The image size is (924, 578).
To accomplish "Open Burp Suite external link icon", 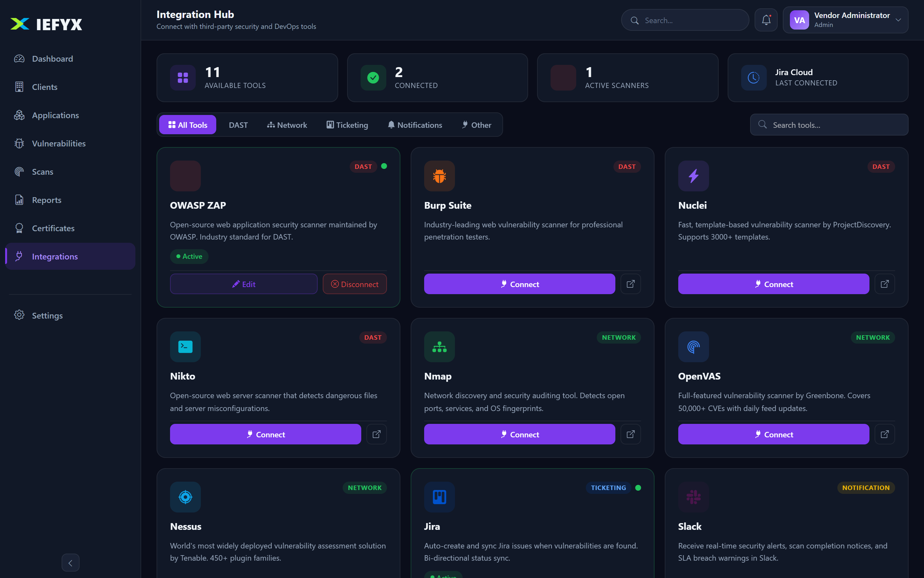I will [631, 284].
